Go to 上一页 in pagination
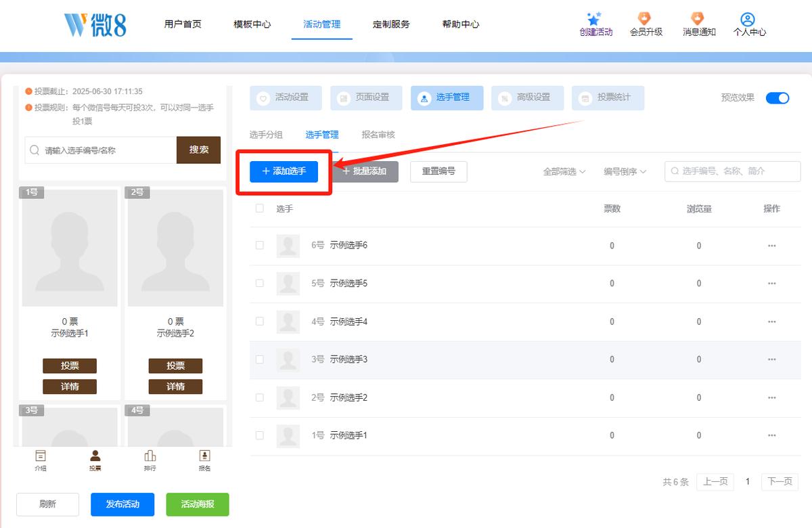This screenshot has height=528, width=812. point(715,482)
